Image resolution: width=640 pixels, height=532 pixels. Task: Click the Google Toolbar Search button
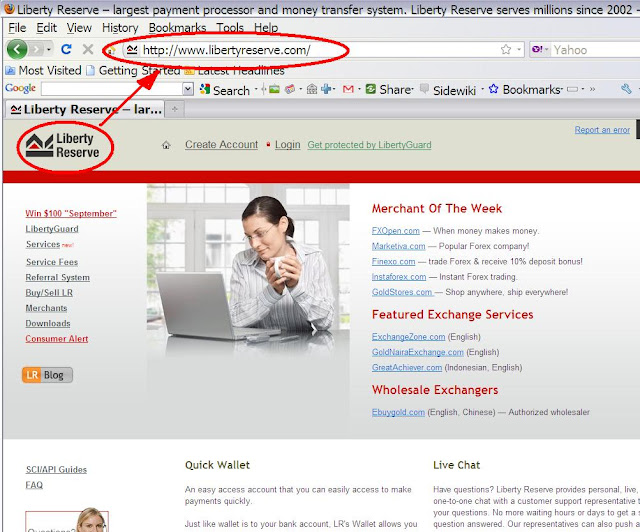tap(224, 90)
